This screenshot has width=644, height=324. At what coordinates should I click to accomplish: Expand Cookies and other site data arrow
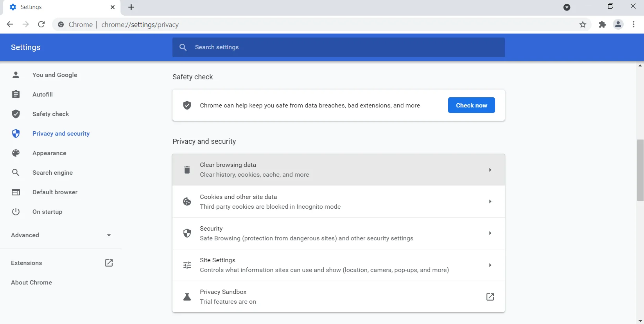pos(490,201)
